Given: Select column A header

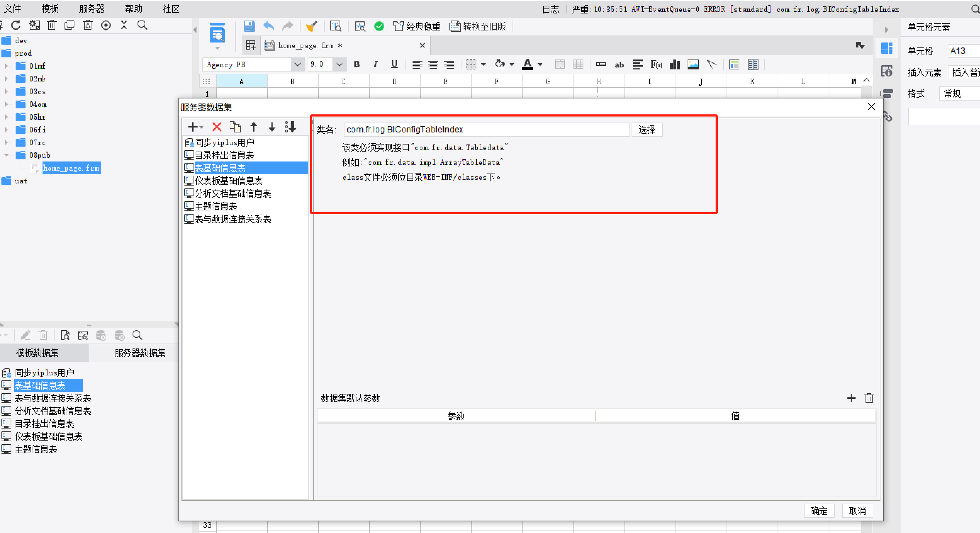Looking at the screenshot, I should 242,81.
